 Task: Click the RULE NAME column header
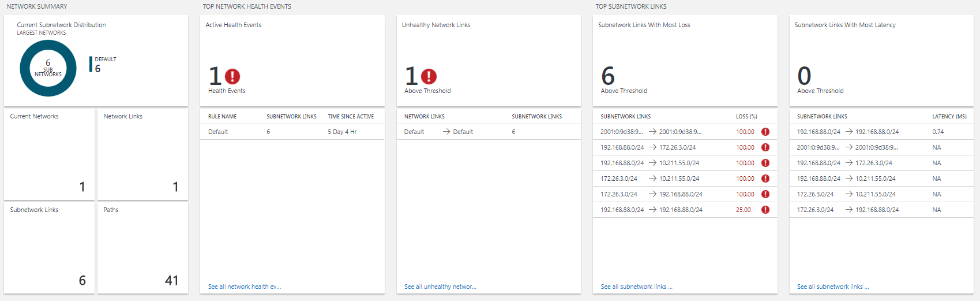click(x=222, y=117)
